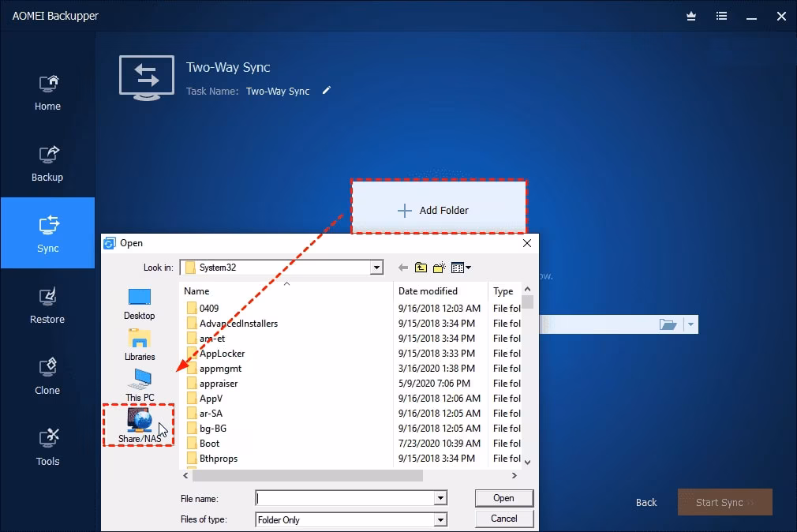Expand the File name dropdown arrow
This screenshot has width=797, height=532.
(x=440, y=498)
